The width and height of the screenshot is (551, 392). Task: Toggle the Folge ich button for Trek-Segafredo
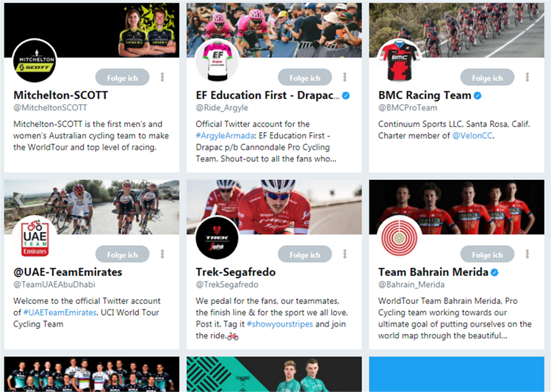[305, 254]
